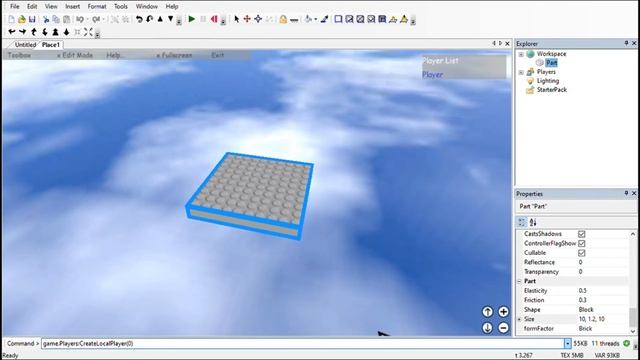
Task: Close the Place1 document with the X
Action: [507, 43]
